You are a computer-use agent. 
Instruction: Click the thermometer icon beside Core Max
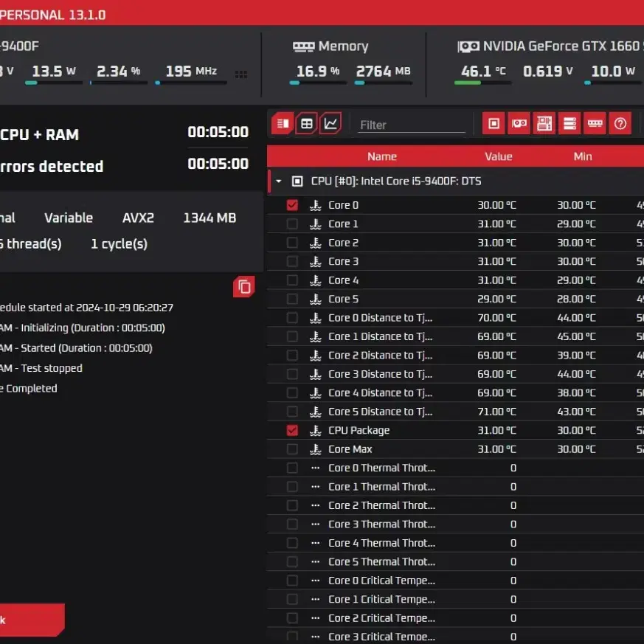316,449
